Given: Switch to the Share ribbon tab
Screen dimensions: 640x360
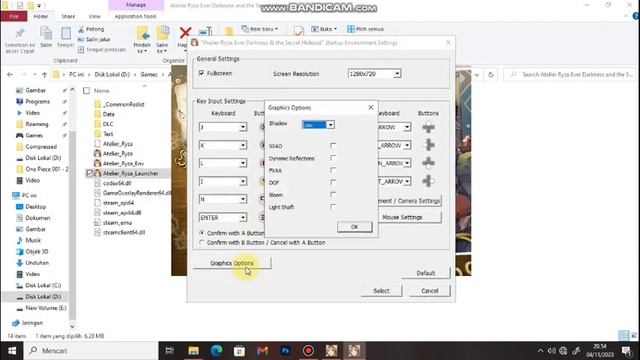Looking at the screenshot, I should 68,16.
